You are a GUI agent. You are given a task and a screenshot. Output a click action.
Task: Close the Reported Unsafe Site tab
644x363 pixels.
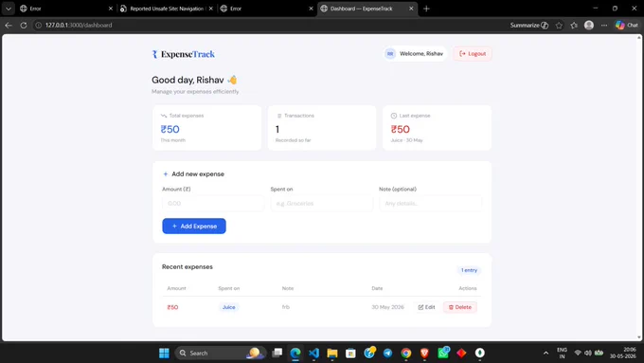point(211,9)
